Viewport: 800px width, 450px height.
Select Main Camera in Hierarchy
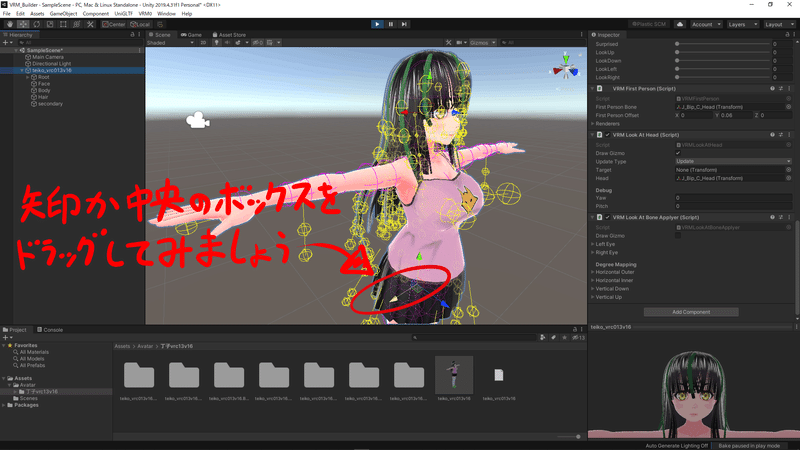click(x=48, y=57)
